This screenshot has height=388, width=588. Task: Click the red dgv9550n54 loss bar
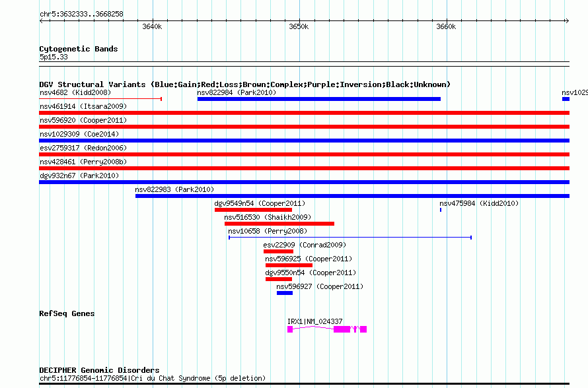[x=279, y=279]
